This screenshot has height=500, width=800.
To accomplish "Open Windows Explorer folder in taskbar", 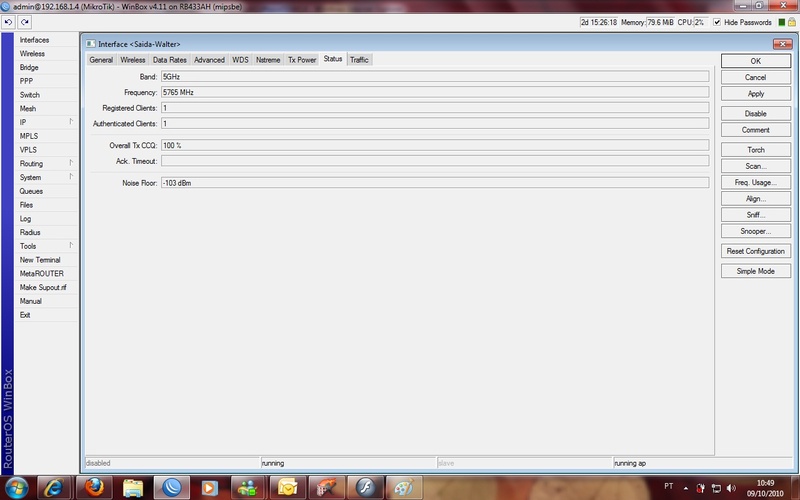I will point(133,488).
